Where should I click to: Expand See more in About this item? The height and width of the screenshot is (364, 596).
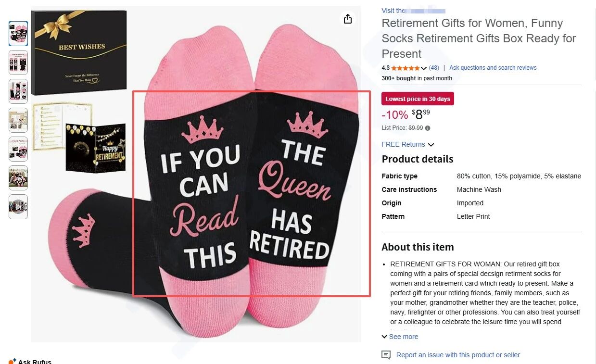[400, 337]
